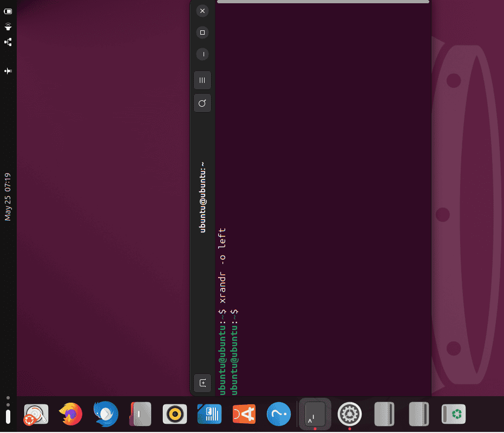The height and width of the screenshot is (433, 504).
Task: Launch Rhythmbox music player
Action: tap(175, 414)
